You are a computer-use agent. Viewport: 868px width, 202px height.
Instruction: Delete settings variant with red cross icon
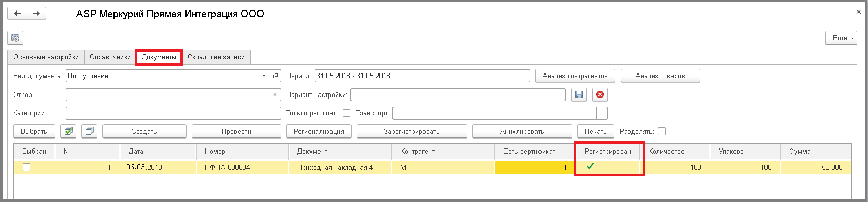pos(600,94)
